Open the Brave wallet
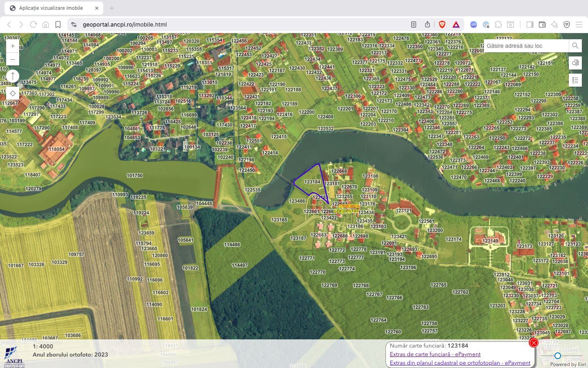 point(542,25)
